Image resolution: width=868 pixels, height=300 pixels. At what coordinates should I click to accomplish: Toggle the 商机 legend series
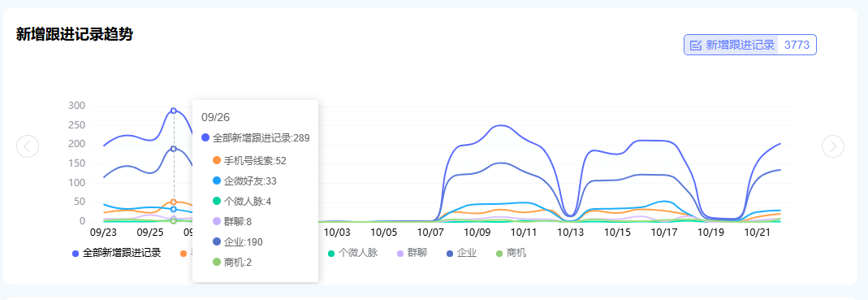pyautogui.click(x=512, y=254)
